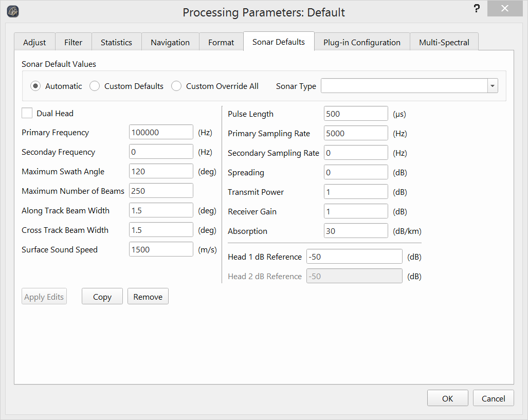Open the Plug-in Configuration tab
528x420 pixels.
coord(361,42)
